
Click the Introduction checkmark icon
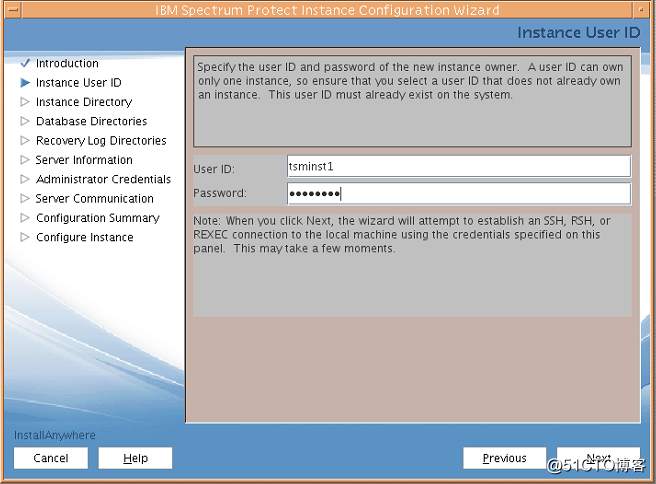pyautogui.click(x=25, y=63)
